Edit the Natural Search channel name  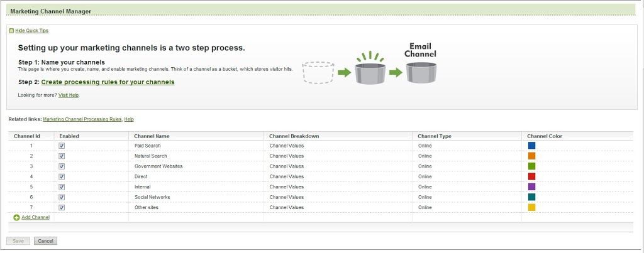pos(150,156)
